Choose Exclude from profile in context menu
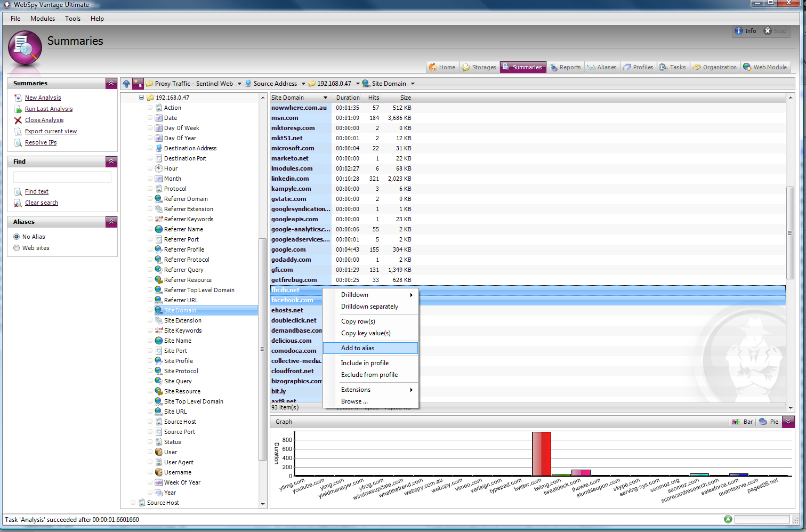The width and height of the screenshot is (806, 532). click(x=370, y=375)
